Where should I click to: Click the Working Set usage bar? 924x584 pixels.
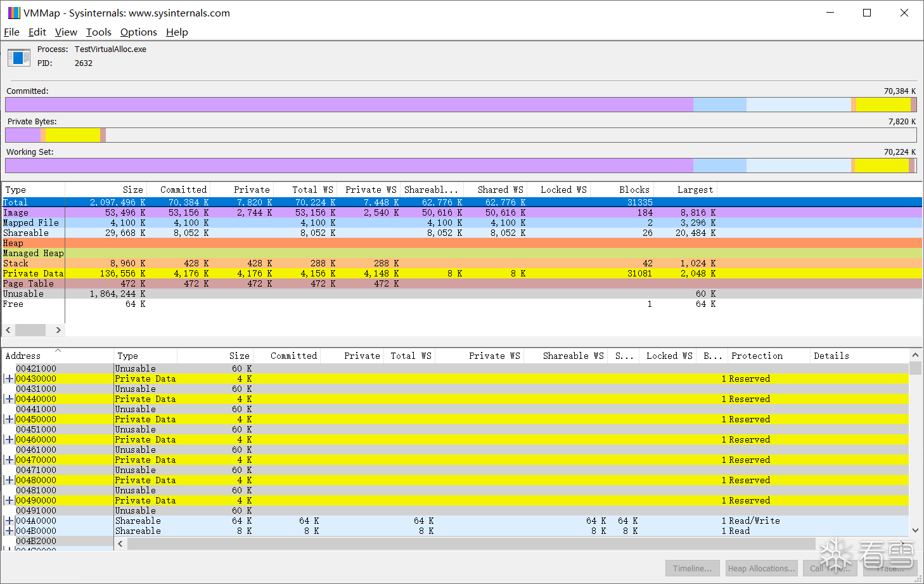tap(444, 165)
